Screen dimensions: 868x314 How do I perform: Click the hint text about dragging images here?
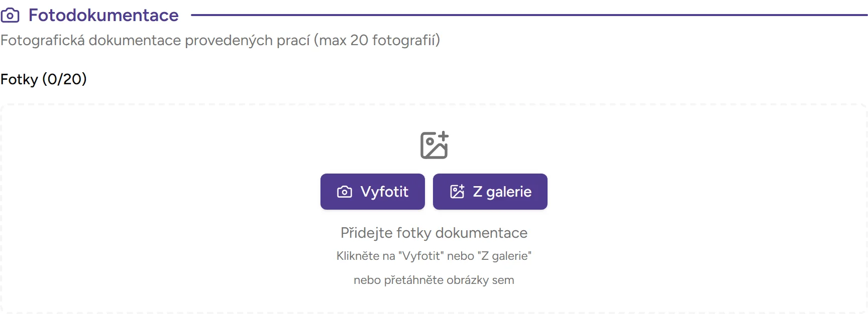[x=434, y=280]
